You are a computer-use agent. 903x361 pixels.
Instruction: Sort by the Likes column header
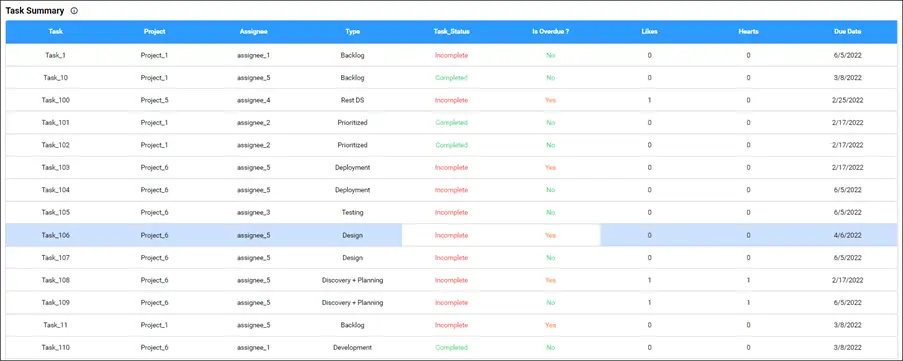(650, 32)
